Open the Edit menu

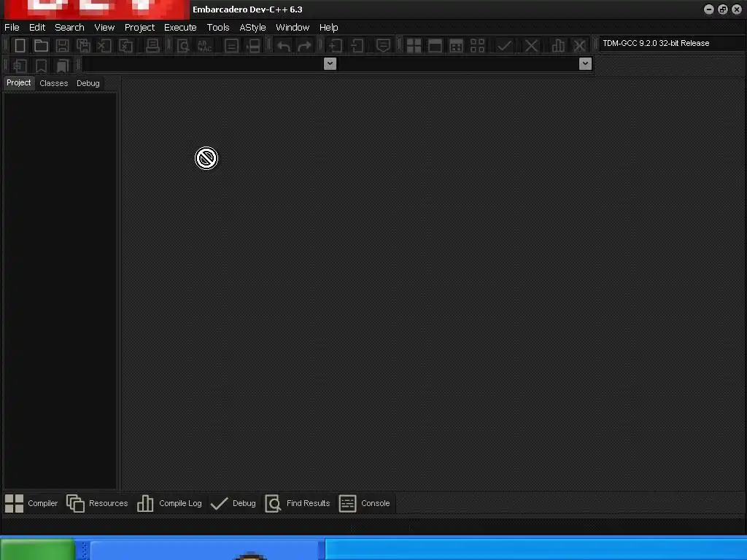(x=37, y=27)
